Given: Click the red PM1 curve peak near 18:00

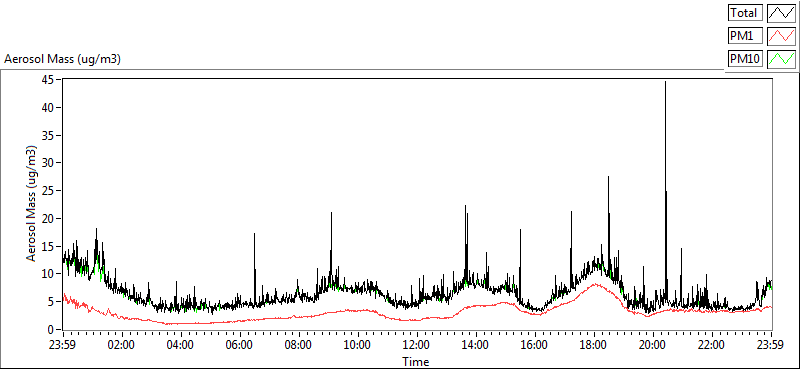Looking at the screenshot, I should click(595, 284).
